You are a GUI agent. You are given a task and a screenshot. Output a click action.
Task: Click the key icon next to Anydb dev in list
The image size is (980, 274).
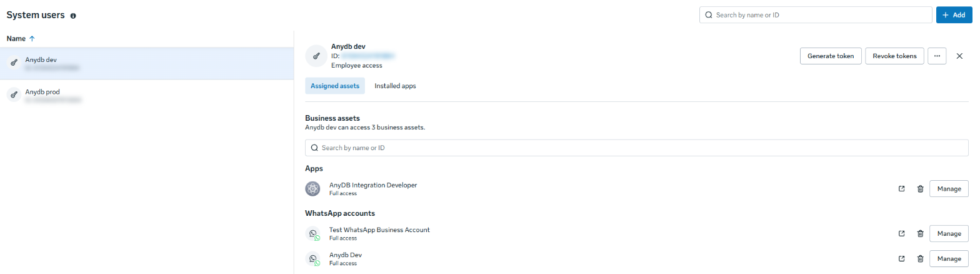tap(14, 63)
